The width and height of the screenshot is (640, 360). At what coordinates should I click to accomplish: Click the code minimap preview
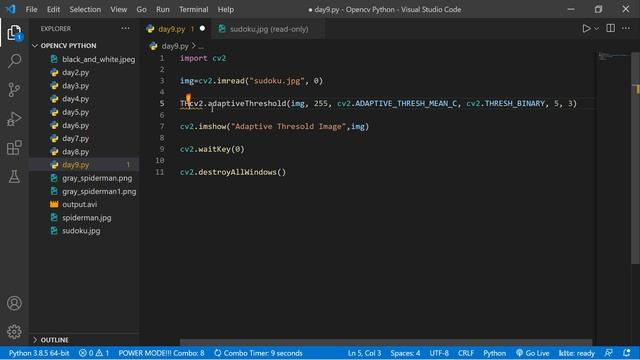click(x=613, y=56)
